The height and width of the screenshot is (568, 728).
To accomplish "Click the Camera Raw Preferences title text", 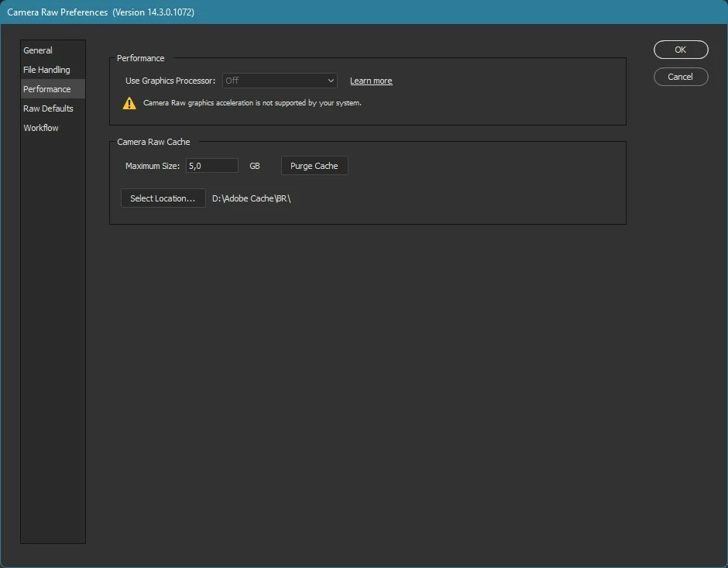I will tap(101, 12).
